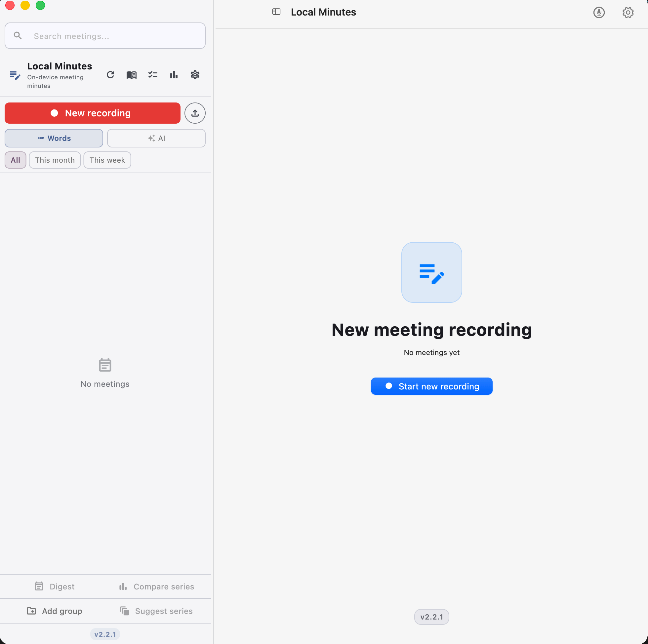The width and height of the screenshot is (648, 644).
Task: Click the 'No meetings yet' text
Action: (432, 352)
